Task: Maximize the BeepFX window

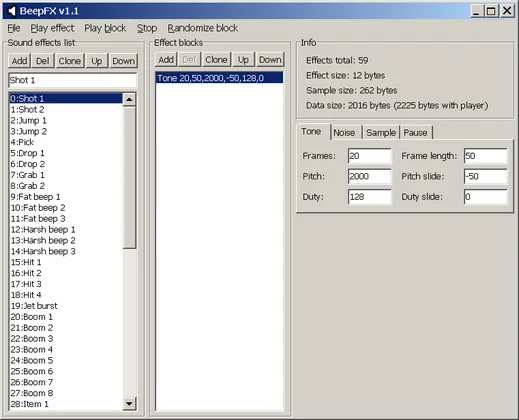Action: point(491,11)
